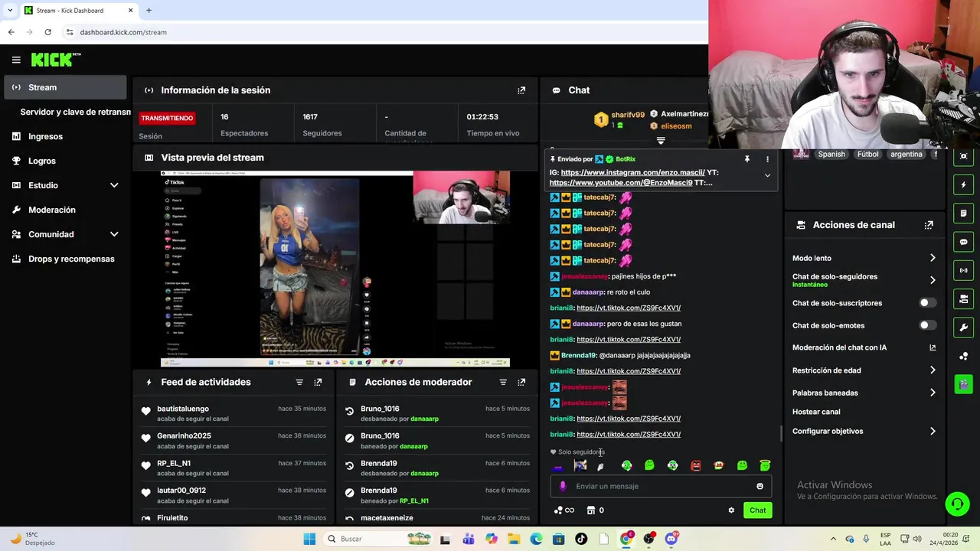Viewport: 980px width, 551px height.
Task: Select Stream in the sidebar
Action: [65, 87]
